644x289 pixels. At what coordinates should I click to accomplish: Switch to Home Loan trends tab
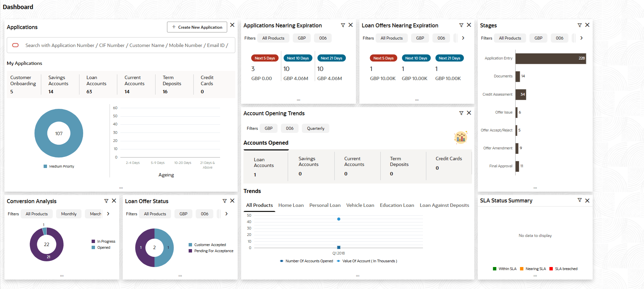tap(291, 205)
